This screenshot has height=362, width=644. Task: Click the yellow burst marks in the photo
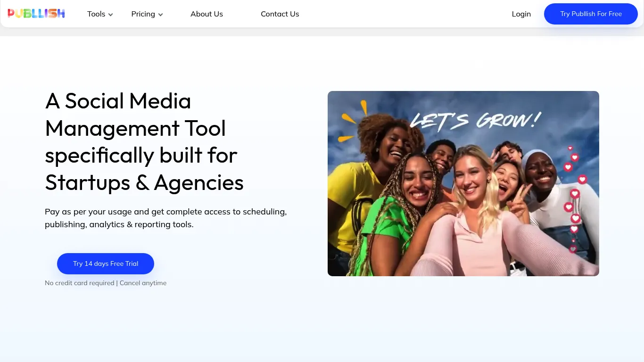click(x=352, y=122)
